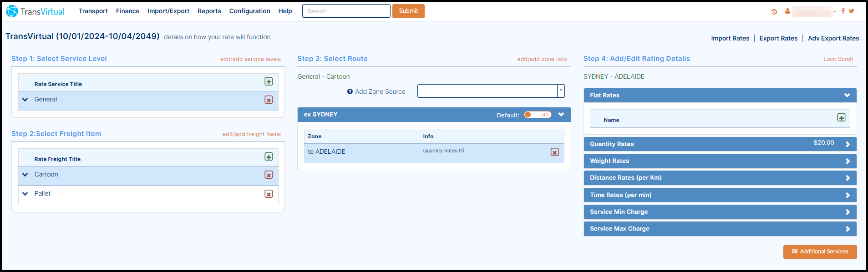
Task: Expand the Pallet freight row chevron
Action: pos(25,194)
